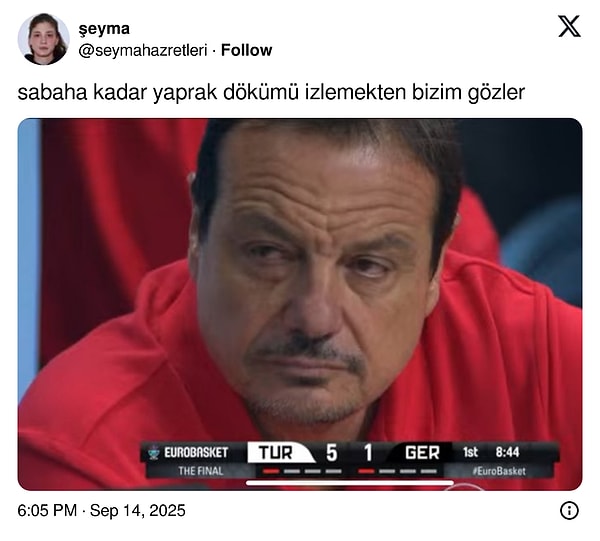Viewport: 600px width, 541px height.
Task: Click Turkey's score of 5
Action: pyautogui.click(x=331, y=453)
